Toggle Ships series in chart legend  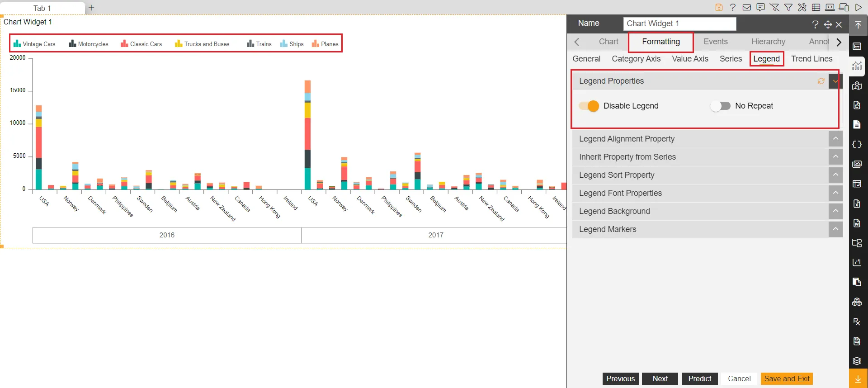tap(292, 44)
